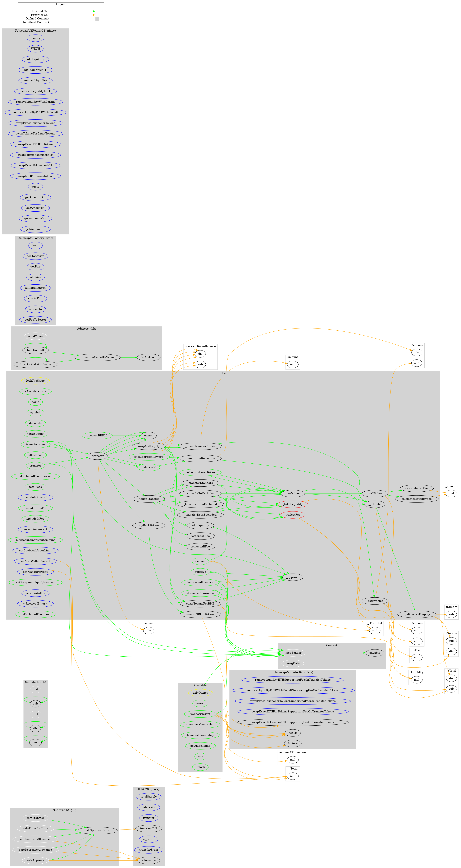Expand the IUniswapV2Router01 interface block

click(x=36, y=30)
